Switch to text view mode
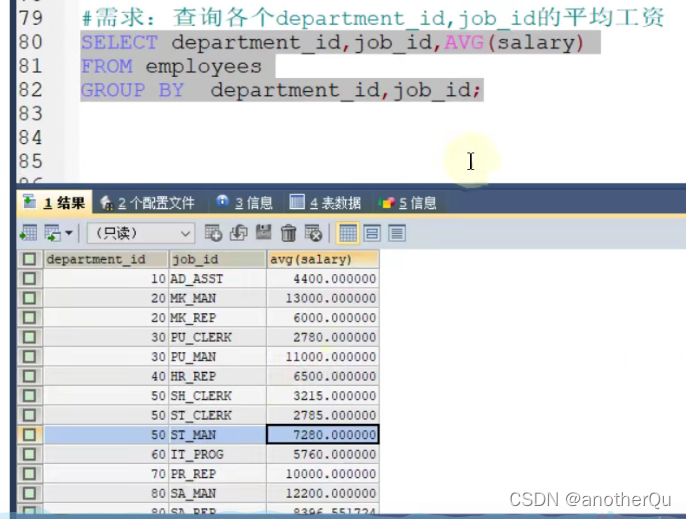 tap(397, 233)
